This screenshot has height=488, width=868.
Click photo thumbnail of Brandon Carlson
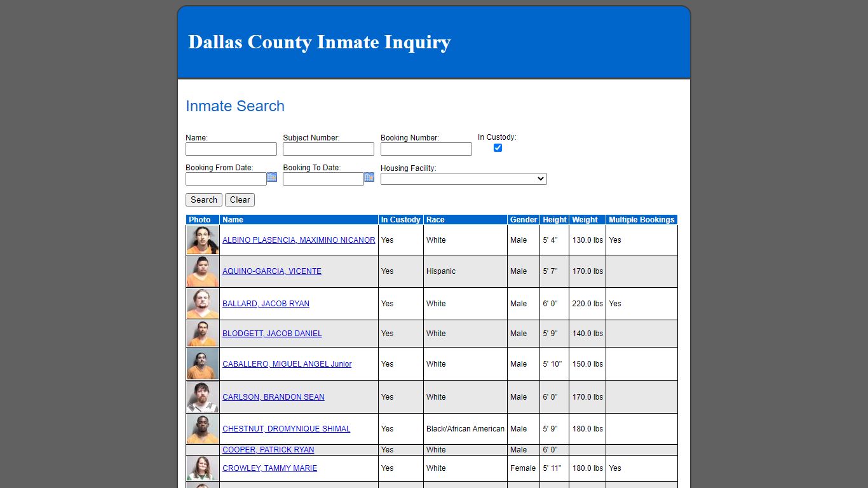click(x=203, y=397)
